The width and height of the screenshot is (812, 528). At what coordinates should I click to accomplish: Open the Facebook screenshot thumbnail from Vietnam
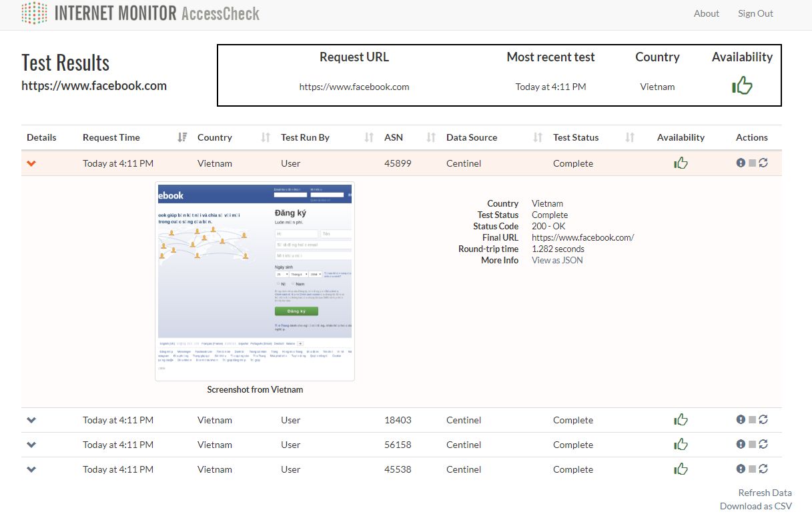pyautogui.click(x=255, y=281)
